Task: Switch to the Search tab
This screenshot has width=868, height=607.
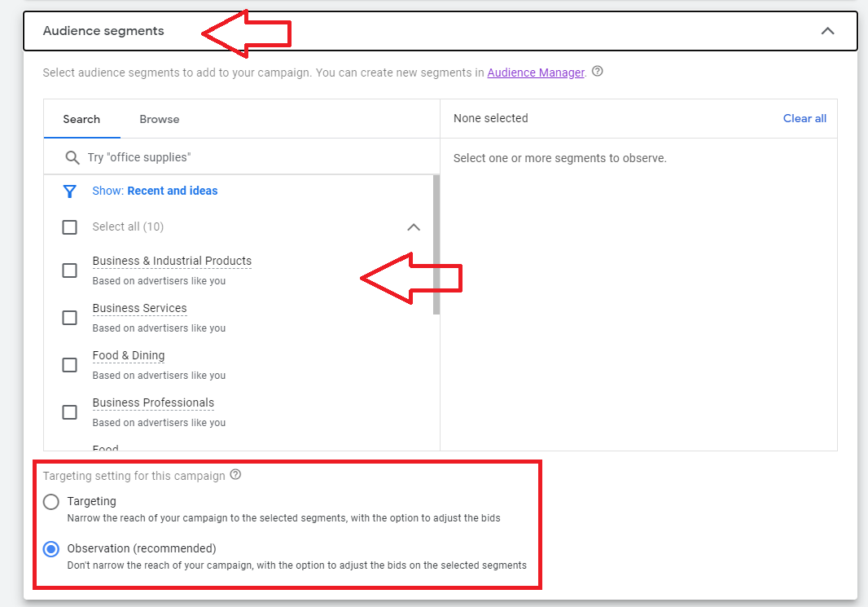Action: point(81,119)
